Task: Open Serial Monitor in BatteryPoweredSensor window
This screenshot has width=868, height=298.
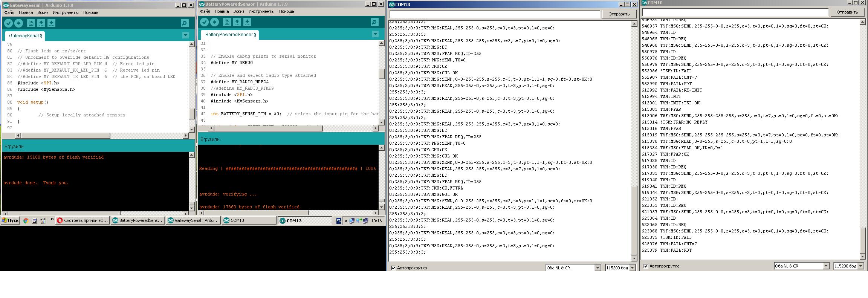Action: pyautogui.click(x=374, y=22)
